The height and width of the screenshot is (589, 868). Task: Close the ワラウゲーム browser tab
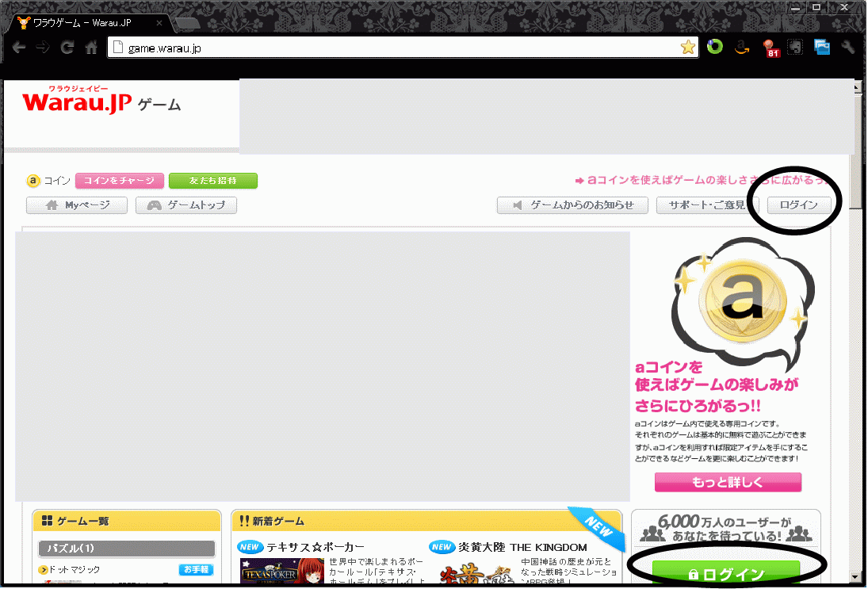(159, 23)
